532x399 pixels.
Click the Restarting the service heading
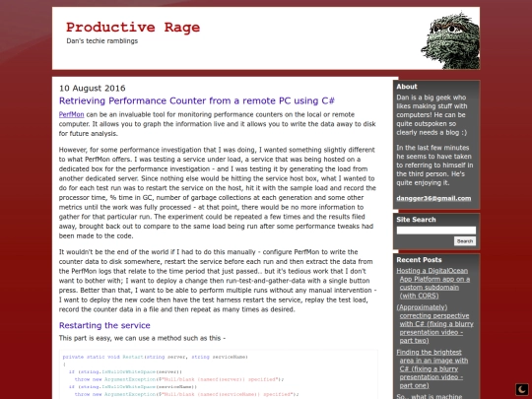coord(104,325)
